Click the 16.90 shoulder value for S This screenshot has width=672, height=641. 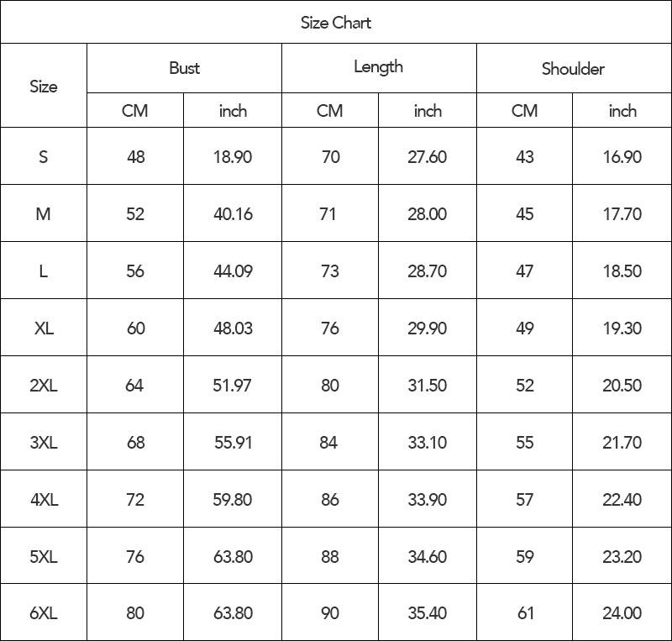coord(622,157)
